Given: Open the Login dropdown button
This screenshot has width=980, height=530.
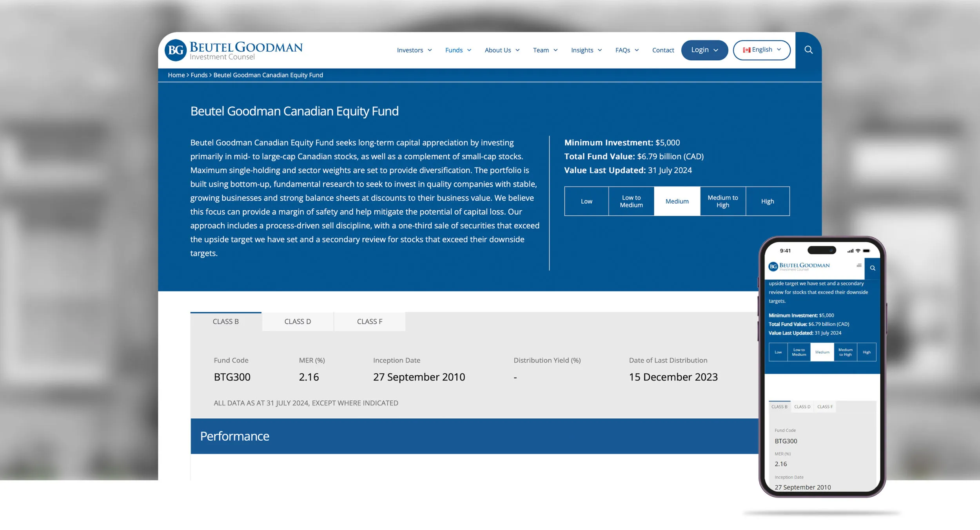Looking at the screenshot, I should coord(704,50).
